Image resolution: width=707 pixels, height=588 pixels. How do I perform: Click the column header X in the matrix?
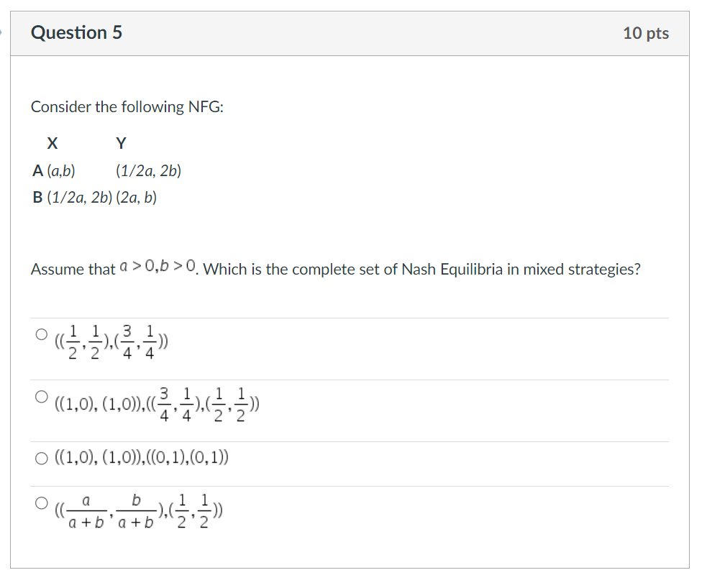click(53, 143)
